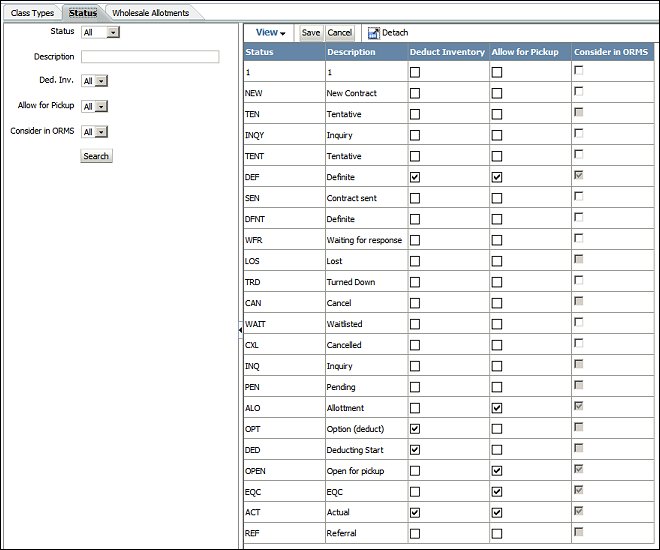Uncheck Deduct Inventory for OPT row
This screenshot has height=550, width=660.
click(x=414, y=429)
